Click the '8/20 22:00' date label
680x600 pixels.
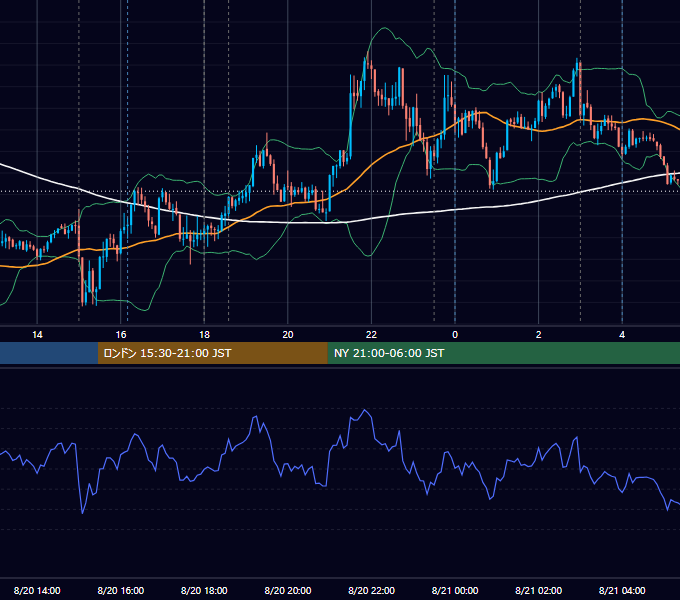point(372,590)
